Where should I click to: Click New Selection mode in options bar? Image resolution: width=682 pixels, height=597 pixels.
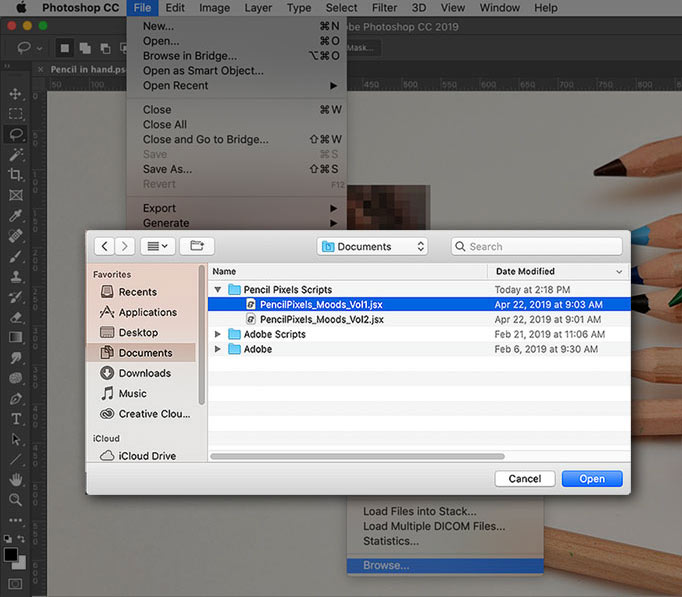pos(64,48)
